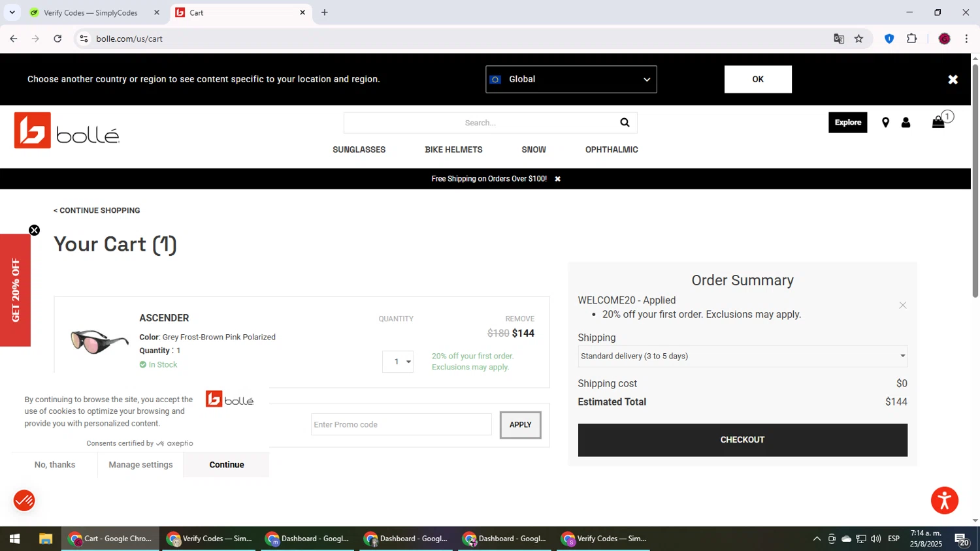Viewport: 980px width, 551px height.
Task: Open the OPHTHALMIC menu
Action: click(612, 150)
